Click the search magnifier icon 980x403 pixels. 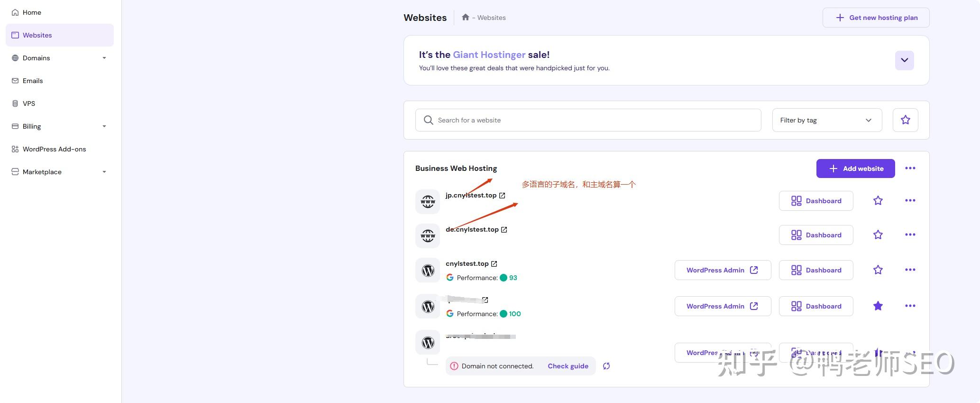428,120
